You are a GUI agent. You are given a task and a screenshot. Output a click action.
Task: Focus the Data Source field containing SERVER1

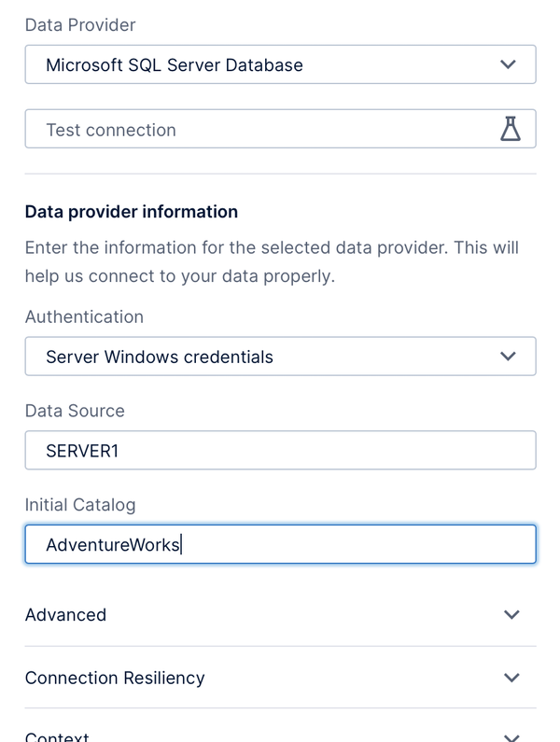280,450
